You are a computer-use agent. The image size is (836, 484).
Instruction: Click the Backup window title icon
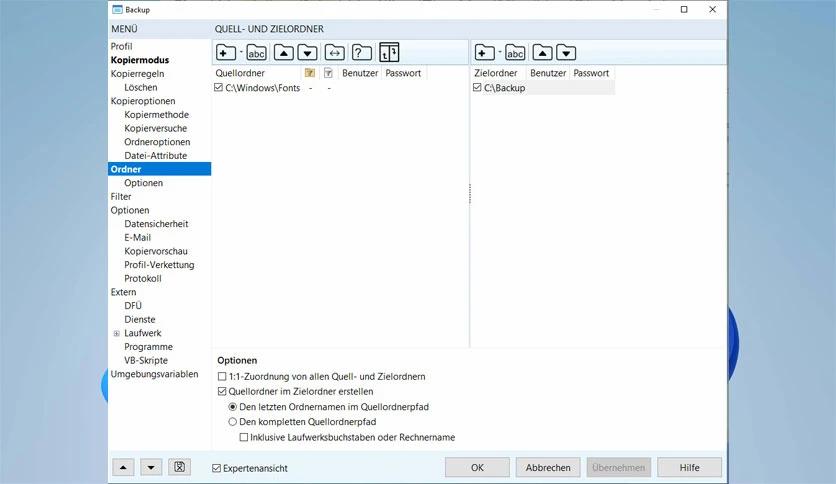point(117,10)
